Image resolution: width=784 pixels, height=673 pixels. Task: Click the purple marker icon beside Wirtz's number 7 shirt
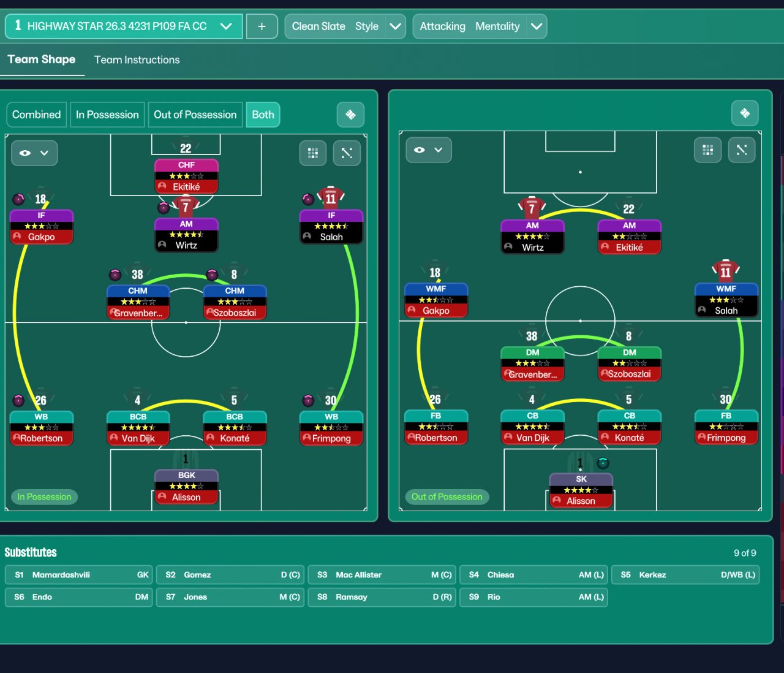click(x=163, y=208)
